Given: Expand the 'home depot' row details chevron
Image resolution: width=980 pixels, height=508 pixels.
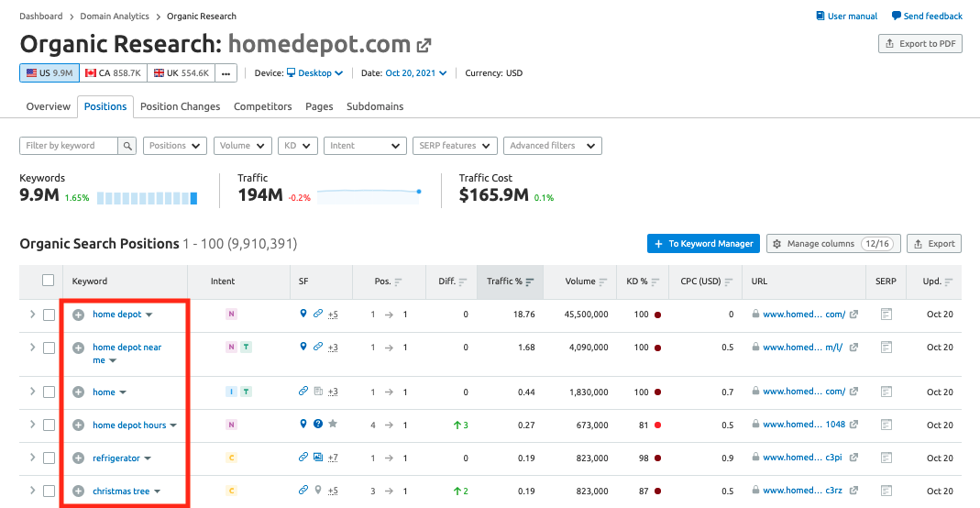Looking at the screenshot, I should tap(32, 315).
